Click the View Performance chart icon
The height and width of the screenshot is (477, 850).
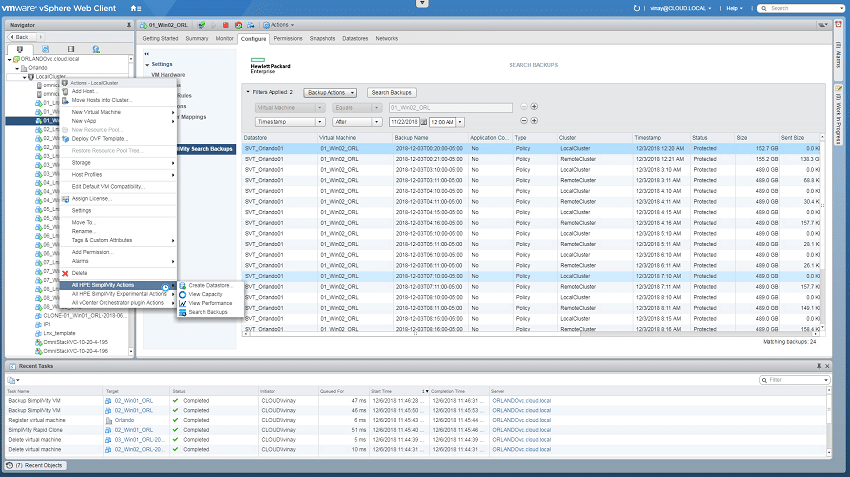click(x=183, y=304)
